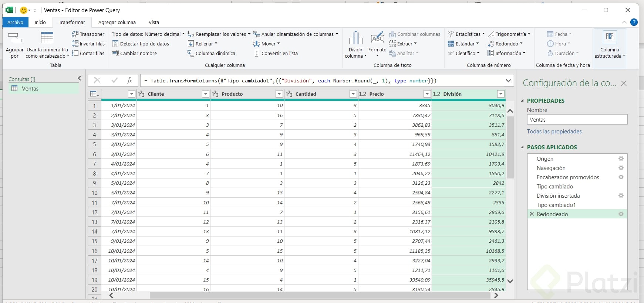Screen dimensions: 644x303
Task: Select the División insertada step
Action: coord(558,195)
